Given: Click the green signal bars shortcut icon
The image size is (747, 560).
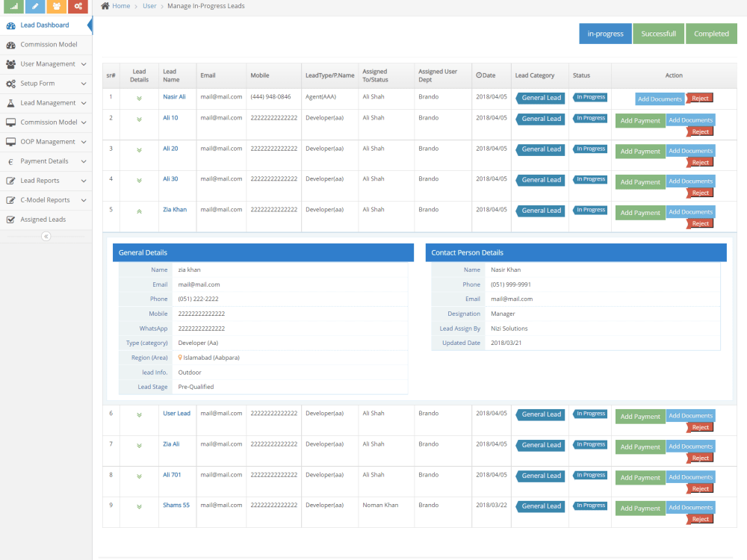Looking at the screenshot, I should [x=13, y=6].
